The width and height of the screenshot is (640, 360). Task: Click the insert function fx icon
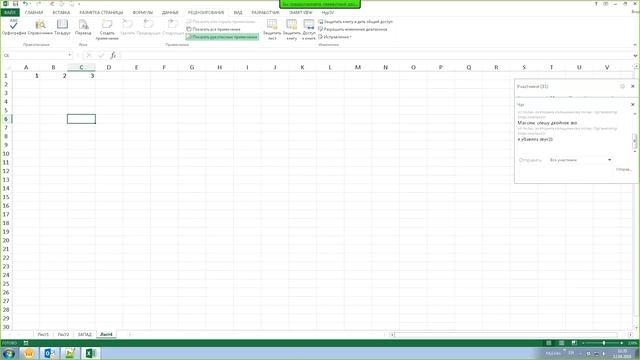coord(113,55)
